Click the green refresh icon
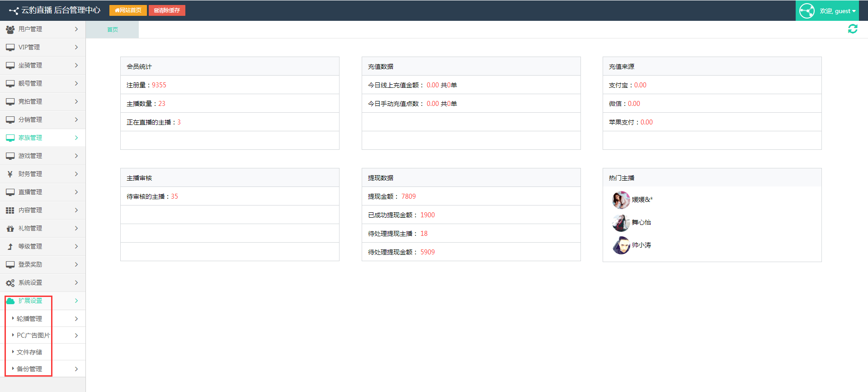 click(853, 29)
